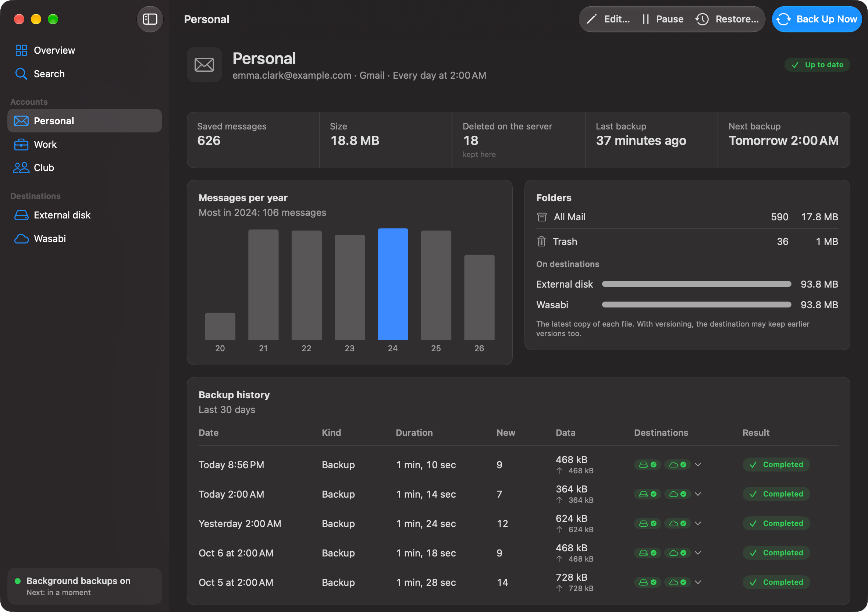Click the Search magnifier icon
Screen dimensions: 868x612
pyautogui.click(x=21, y=74)
